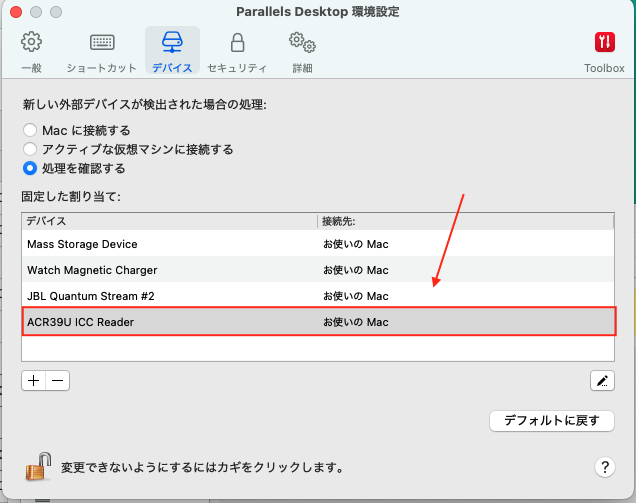The width and height of the screenshot is (636, 503).
Task: Click お使いの Mac for JBL Quantum Stream
Action: (x=356, y=296)
